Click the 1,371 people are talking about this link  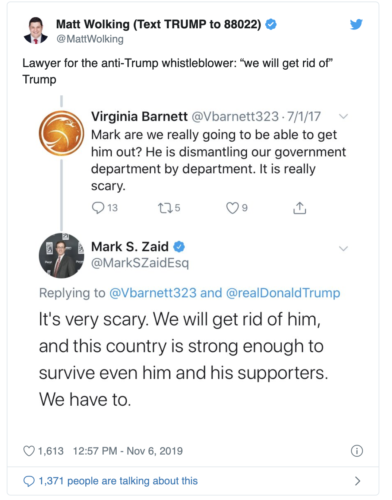(x=118, y=481)
